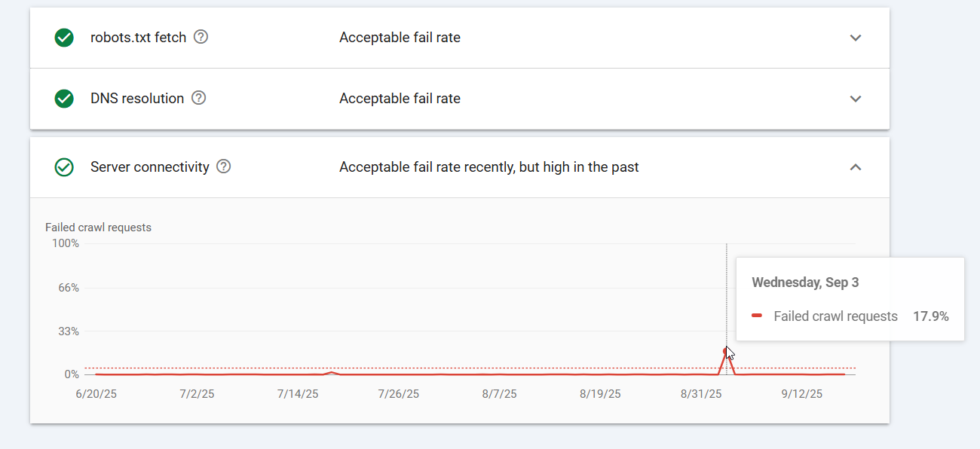
Task: Click the green check beside robots.txt fetch
Action: 64,38
